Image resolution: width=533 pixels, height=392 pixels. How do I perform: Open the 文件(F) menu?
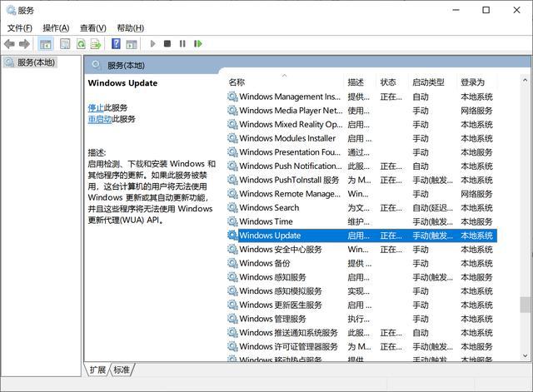tap(20, 27)
